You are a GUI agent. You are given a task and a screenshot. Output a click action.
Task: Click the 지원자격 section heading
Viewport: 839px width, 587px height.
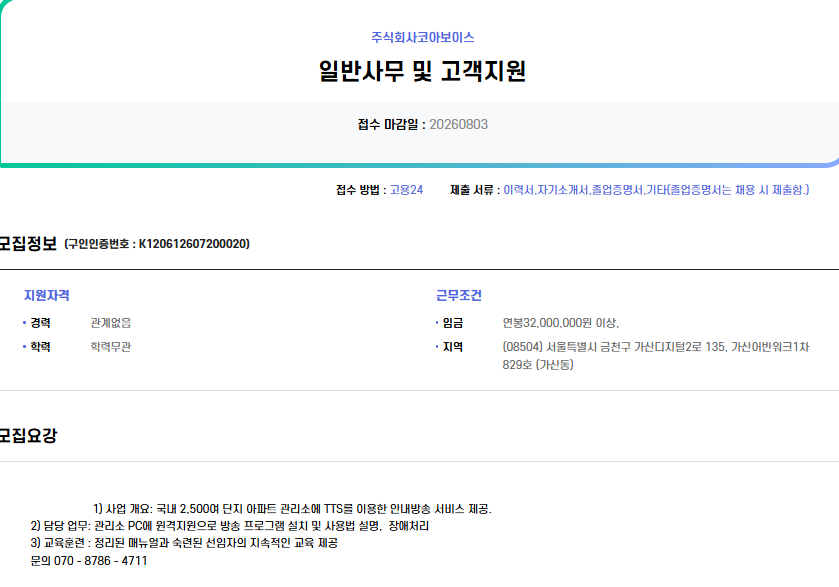[47, 295]
